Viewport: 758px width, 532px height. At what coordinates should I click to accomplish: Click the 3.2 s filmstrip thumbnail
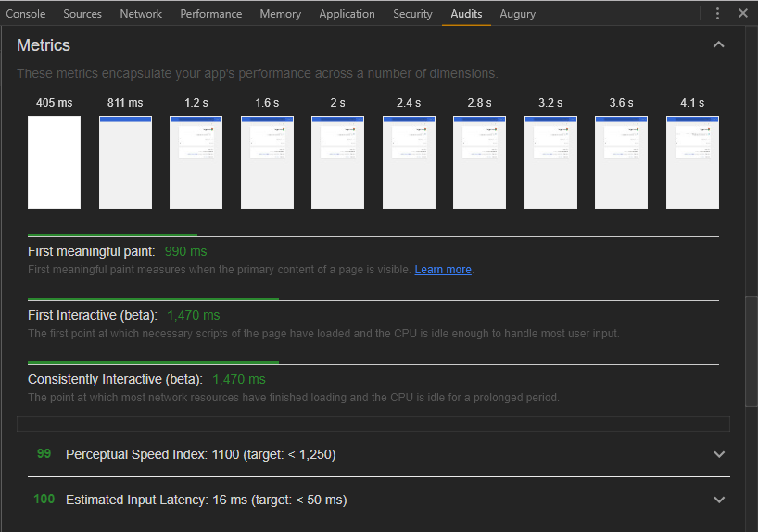coord(550,162)
